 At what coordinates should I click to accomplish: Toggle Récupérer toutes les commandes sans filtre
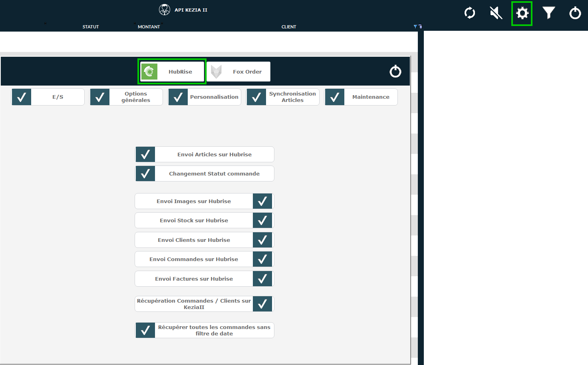click(x=145, y=330)
